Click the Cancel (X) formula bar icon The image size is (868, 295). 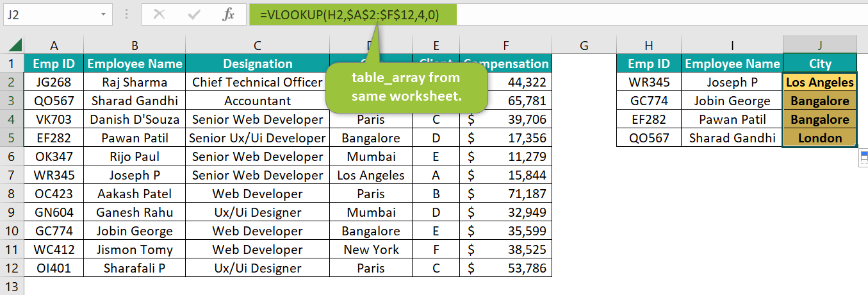(x=159, y=15)
